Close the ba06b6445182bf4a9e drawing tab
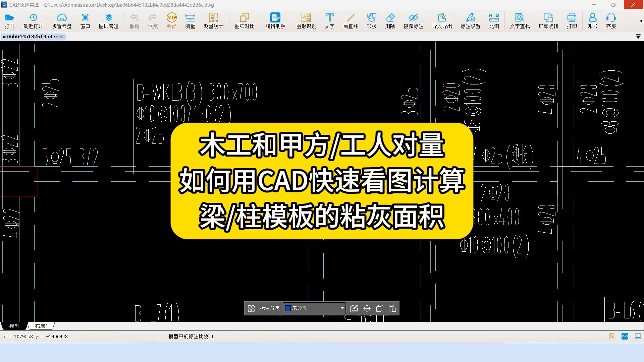The height and width of the screenshot is (362, 644). (61, 37)
